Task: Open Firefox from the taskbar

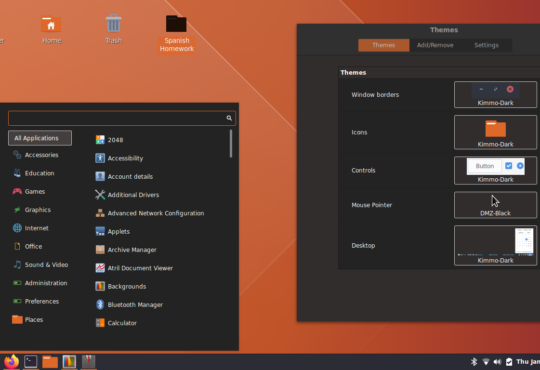Action: [11, 362]
